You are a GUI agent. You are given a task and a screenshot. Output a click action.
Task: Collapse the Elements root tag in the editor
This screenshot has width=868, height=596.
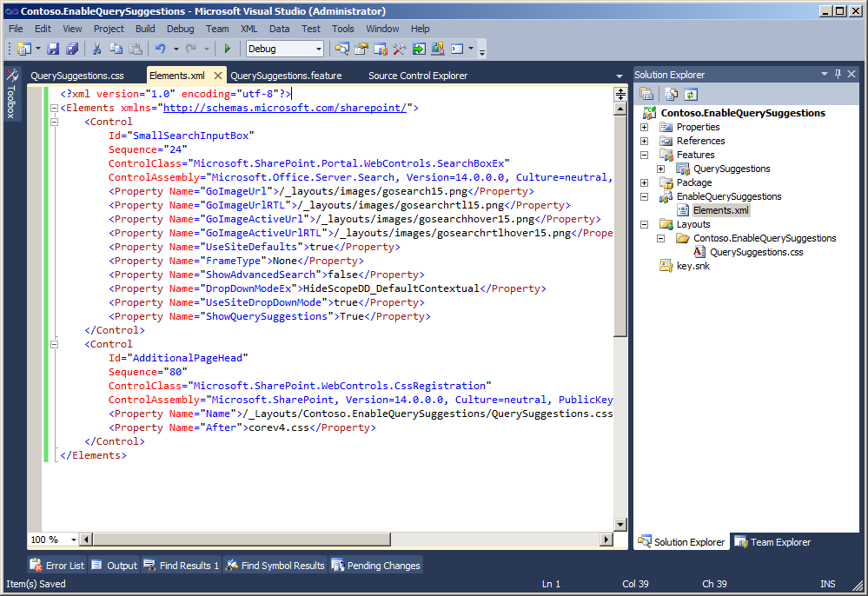(x=54, y=108)
